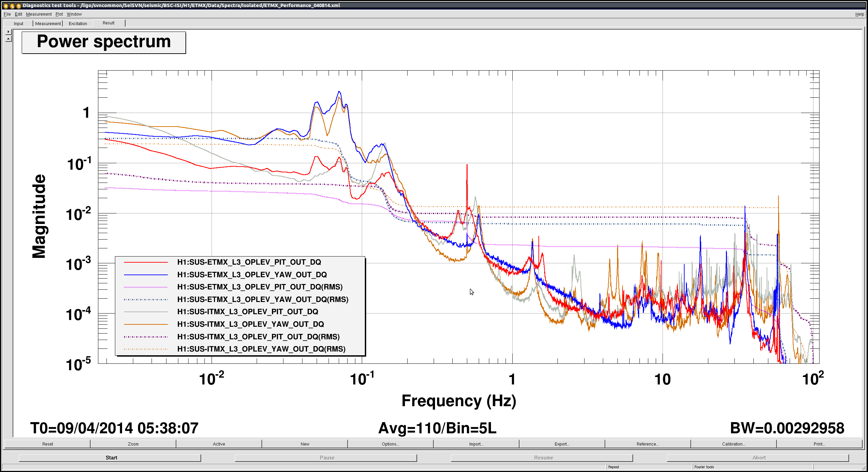Open the File menu

point(7,14)
